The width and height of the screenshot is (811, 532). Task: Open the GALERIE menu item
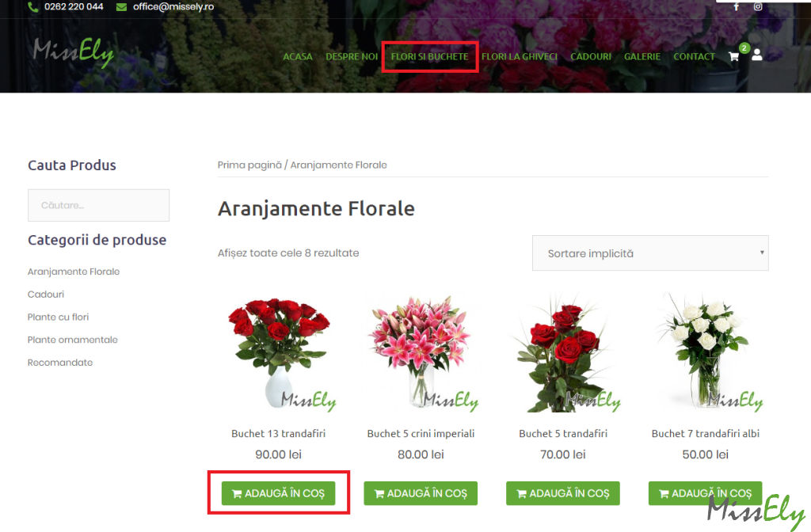click(x=642, y=56)
